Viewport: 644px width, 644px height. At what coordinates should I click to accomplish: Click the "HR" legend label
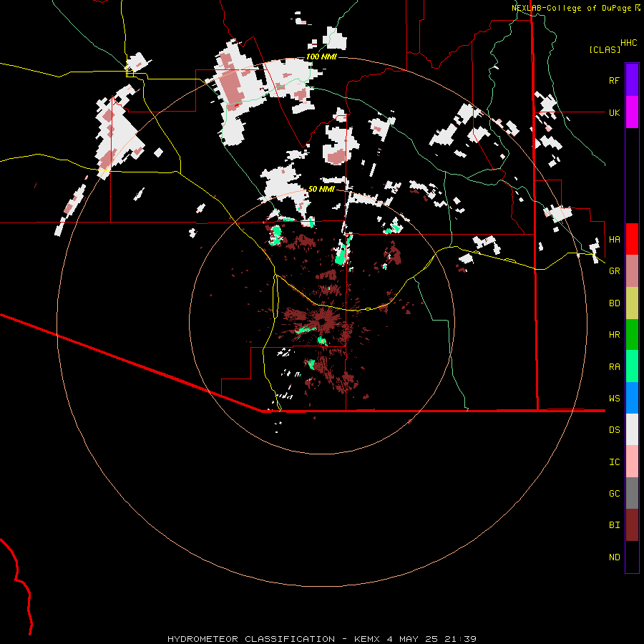[614, 335]
